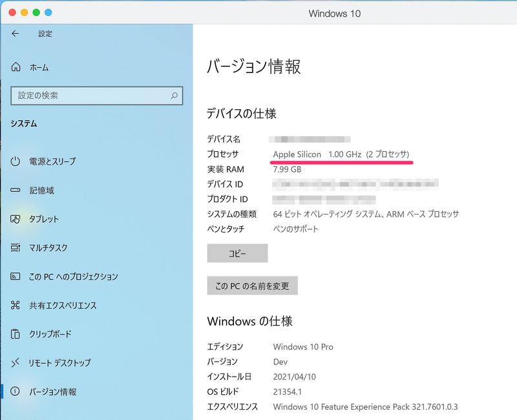Click the マルチタスク multitasking icon
Screen dimensions: 517x420
tap(16, 247)
